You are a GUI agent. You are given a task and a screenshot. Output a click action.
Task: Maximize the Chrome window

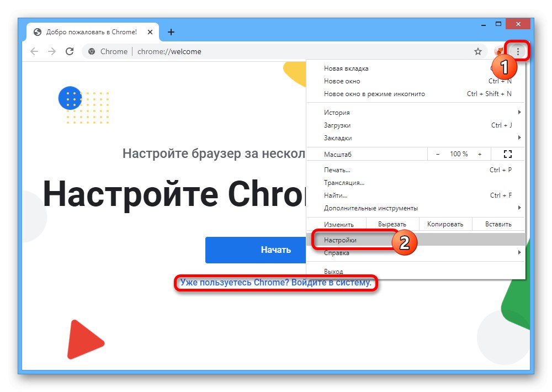[x=498, y=24]
